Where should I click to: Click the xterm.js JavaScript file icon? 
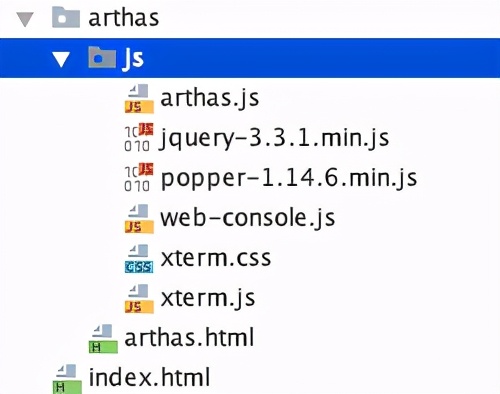(x=139, y=298)
